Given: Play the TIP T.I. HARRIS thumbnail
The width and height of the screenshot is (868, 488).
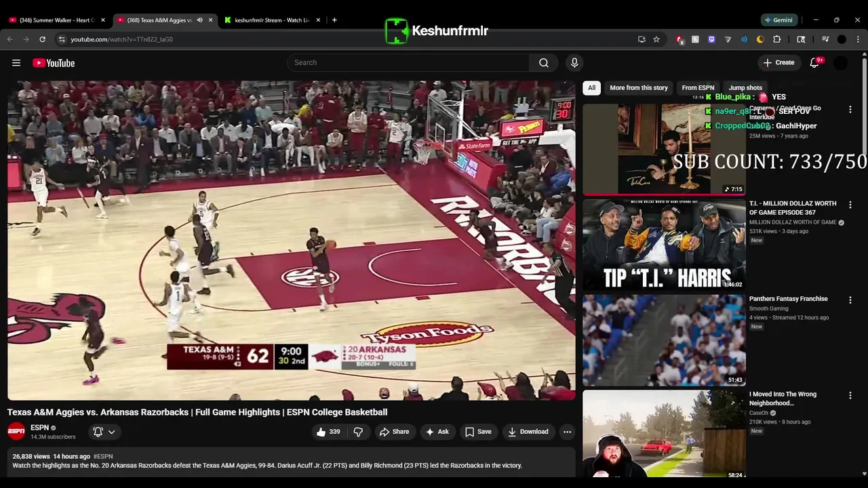Looking at the screenshot, I should click(664, 245).
